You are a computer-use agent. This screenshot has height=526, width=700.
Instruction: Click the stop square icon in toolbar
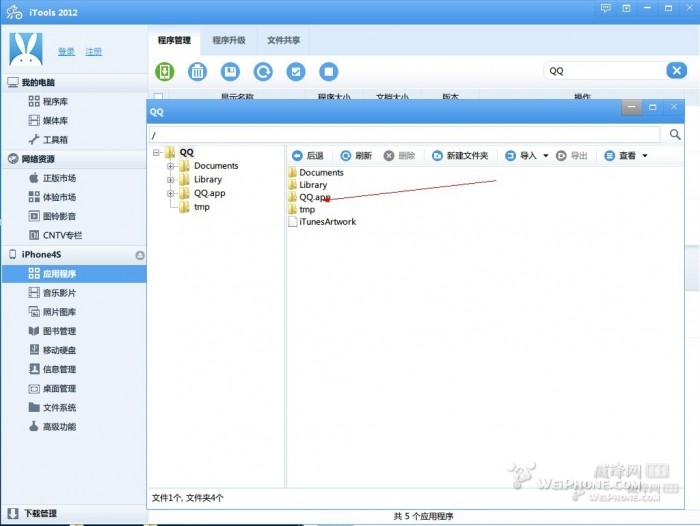(x=328, y=71)
